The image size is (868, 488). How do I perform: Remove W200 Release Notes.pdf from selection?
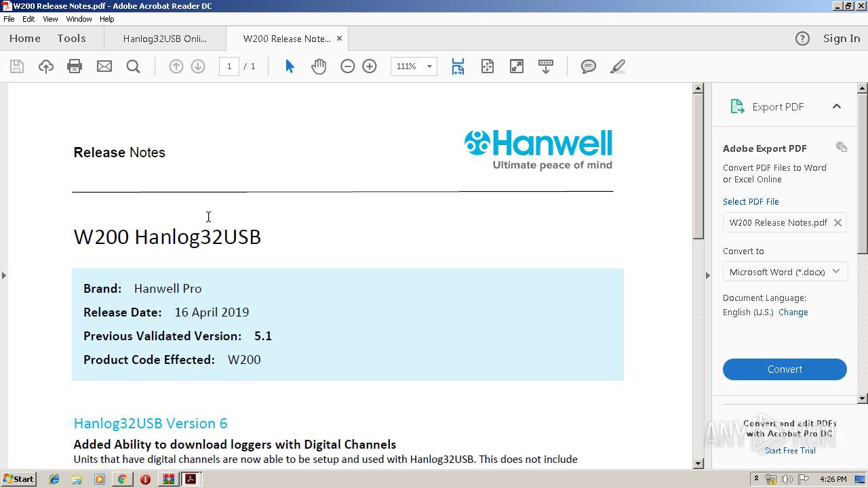[x=838, y=222]
